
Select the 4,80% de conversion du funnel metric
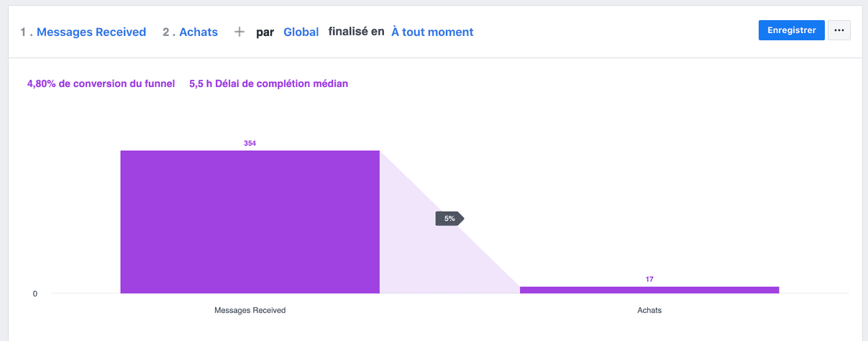(x=101, y=84)
